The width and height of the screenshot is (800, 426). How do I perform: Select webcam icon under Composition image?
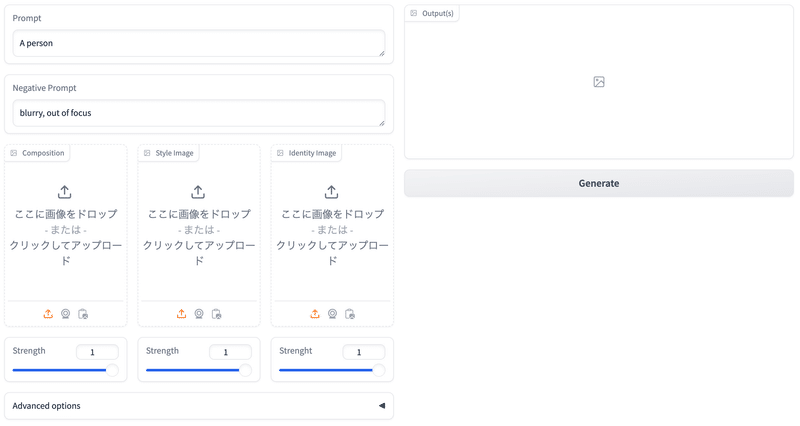[66, 314]
